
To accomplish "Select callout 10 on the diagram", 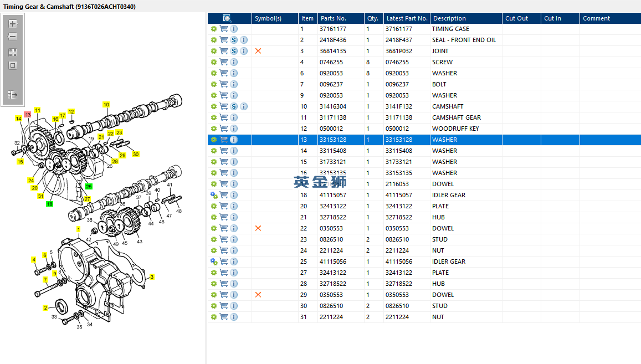I will (106, 105).
